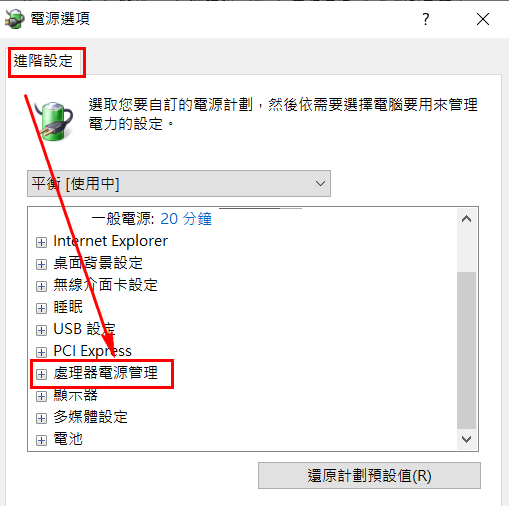Expand the 顯示器 plus icon
The image size is (509, 506).
click(41, 396)
